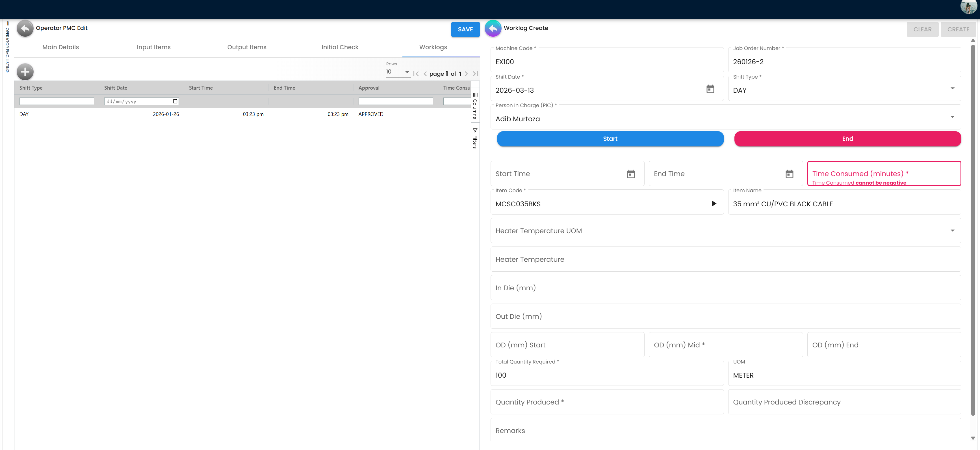Click the back arrow icon beside Worklog Create
Image resolution: width=980 pixels, height=450 pixels.
(493, 28)
